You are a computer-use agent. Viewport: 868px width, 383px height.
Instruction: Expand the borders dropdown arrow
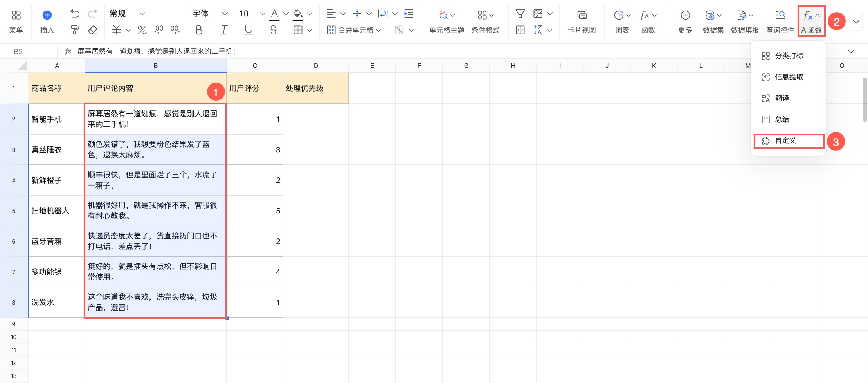pos(310,30)
